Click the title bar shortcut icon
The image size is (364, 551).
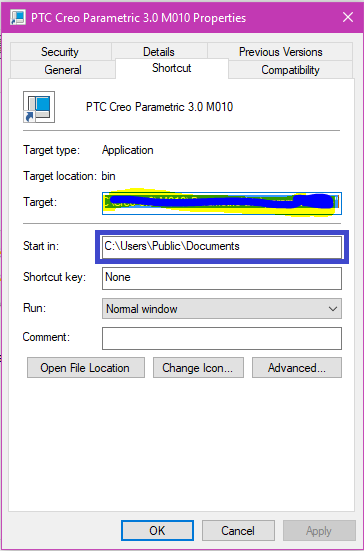click(18, 18)
